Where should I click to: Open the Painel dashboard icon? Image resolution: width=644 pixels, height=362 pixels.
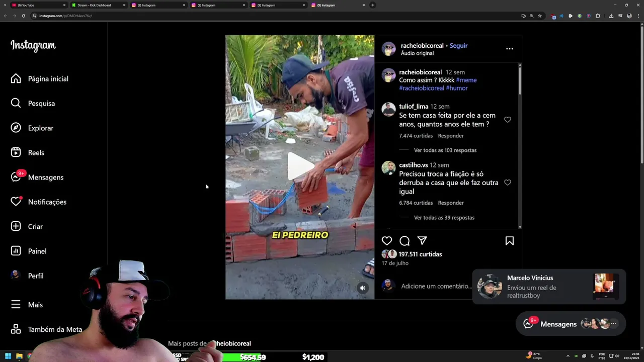(16, 251)
